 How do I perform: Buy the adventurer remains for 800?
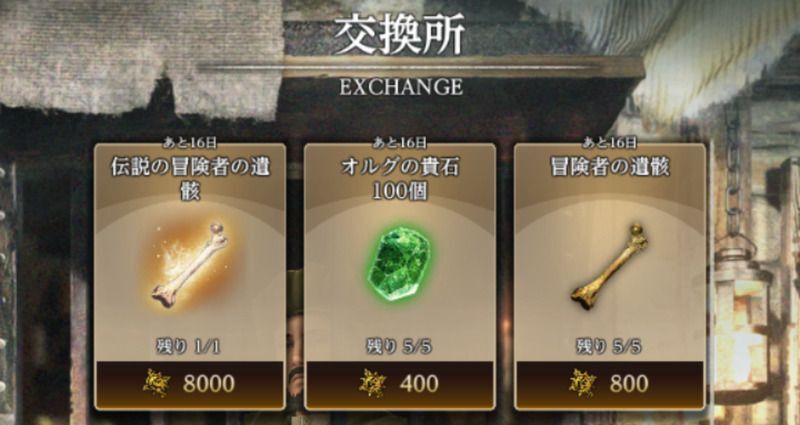click(610, 384)
